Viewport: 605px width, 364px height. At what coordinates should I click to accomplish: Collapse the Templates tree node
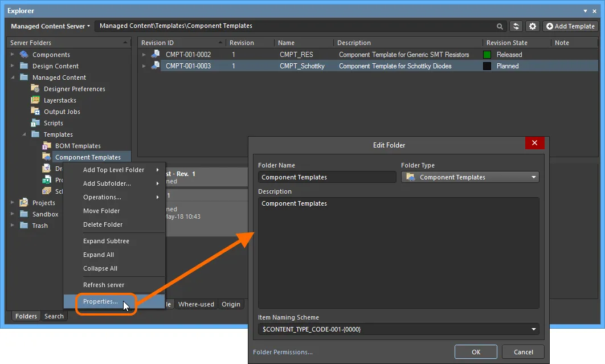coord(24,134)
